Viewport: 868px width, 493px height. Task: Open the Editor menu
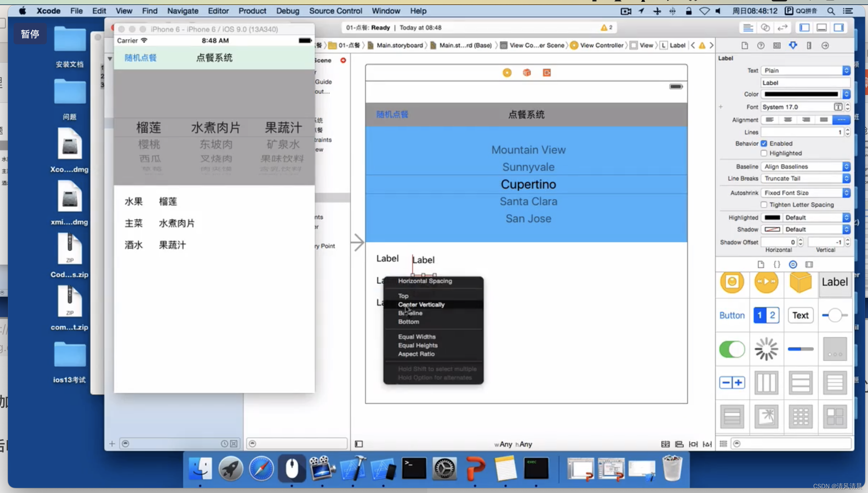click(x=218, y=11)
